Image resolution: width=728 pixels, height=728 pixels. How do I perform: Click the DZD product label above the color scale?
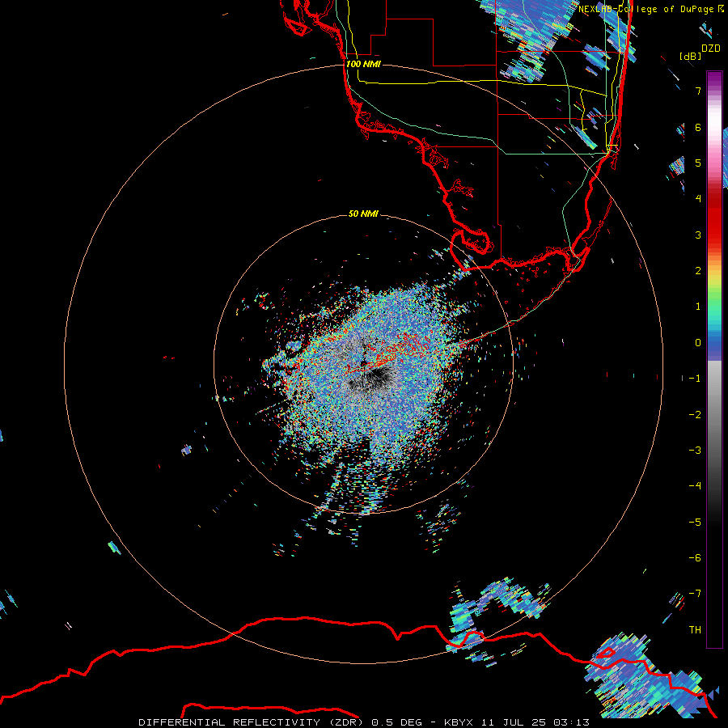click(x=710, y=48)
